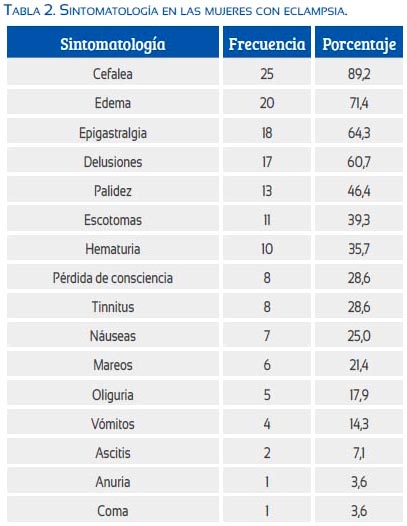This screenshot has width=407, height=526.
Task: Click the Frecuencia column header
Action: pyautogui.click(x=267, y=44)
